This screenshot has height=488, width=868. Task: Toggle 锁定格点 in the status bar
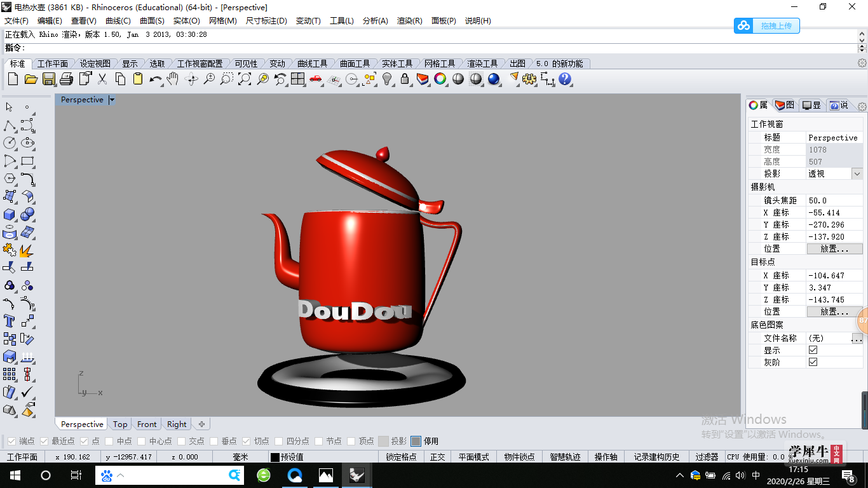(402, 457)
